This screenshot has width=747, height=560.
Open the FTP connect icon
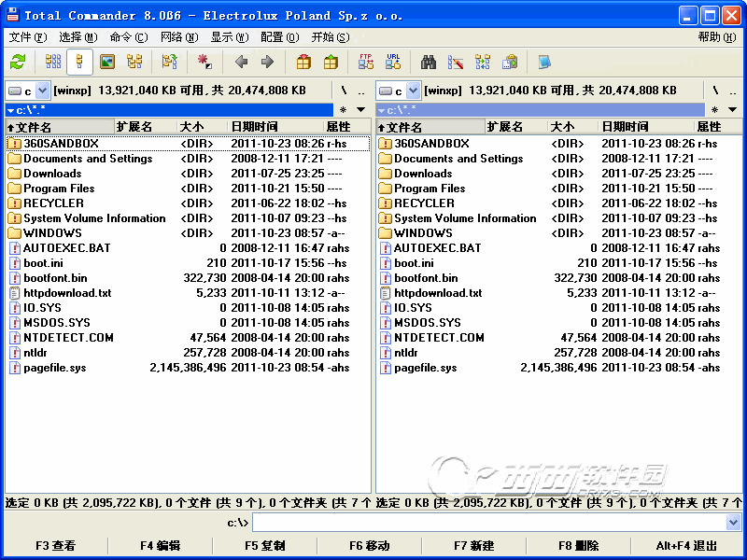pos(366,62)
